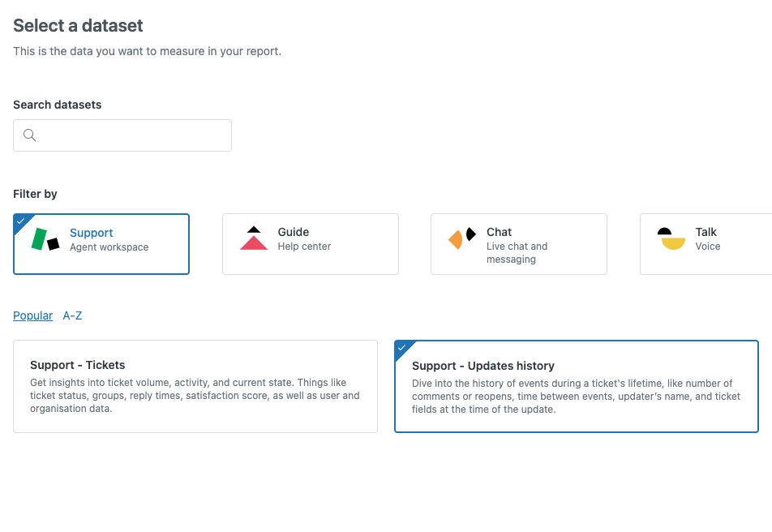
Task: Sort datasets A-Z
Action: 72,315
